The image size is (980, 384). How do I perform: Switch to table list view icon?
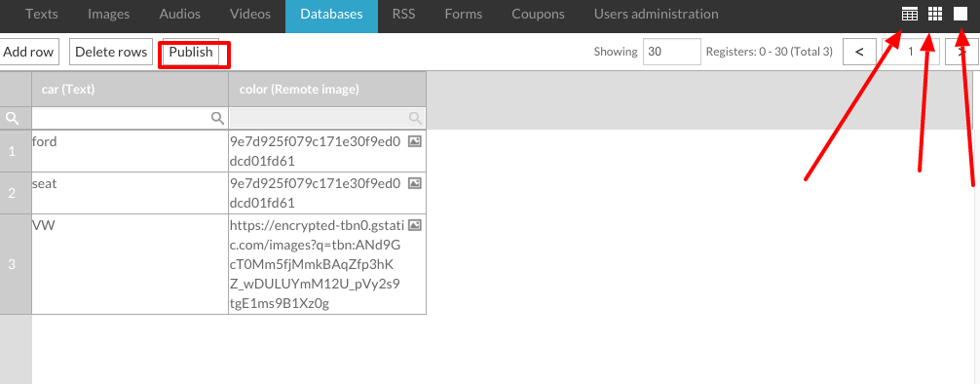tap(910, 14)
